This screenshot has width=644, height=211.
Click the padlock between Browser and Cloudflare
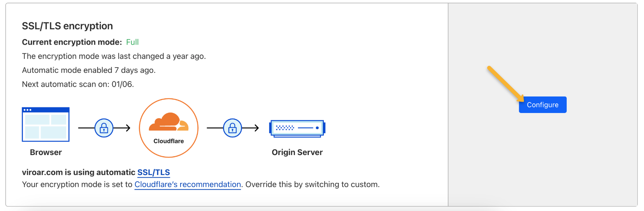[x=104, y=128]
